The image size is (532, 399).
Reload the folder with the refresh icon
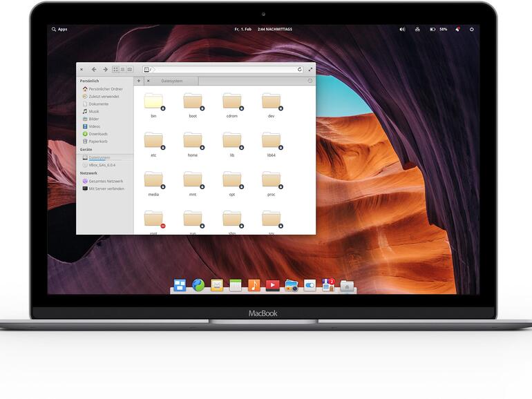[x=300, y=70]
